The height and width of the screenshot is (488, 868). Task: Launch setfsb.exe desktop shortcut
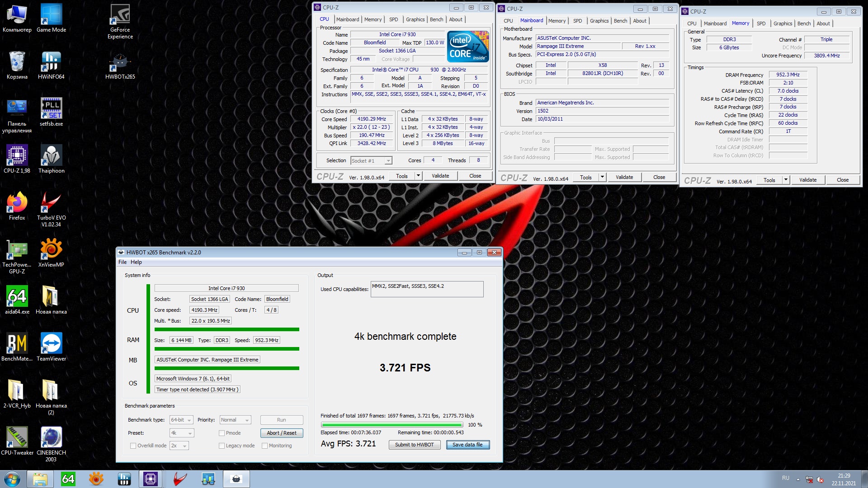[51, 112]
